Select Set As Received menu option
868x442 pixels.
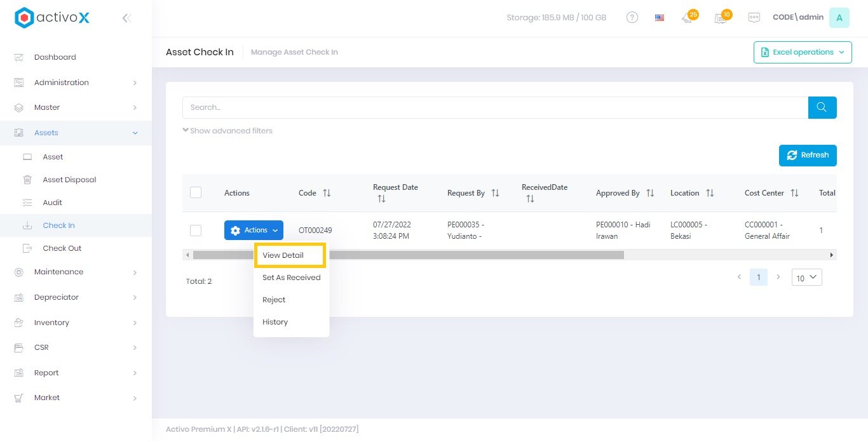pyautogui.click(x=291, y=278)
